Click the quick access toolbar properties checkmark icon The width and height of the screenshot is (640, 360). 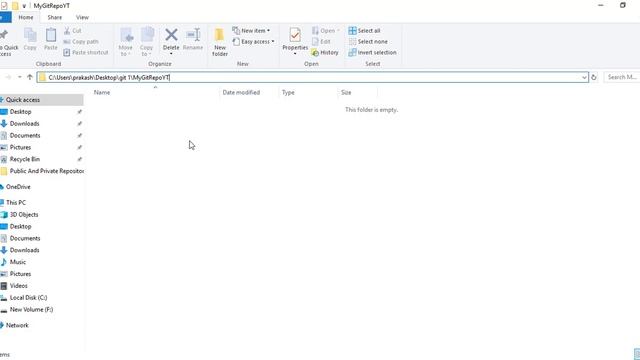pos(4,6)
